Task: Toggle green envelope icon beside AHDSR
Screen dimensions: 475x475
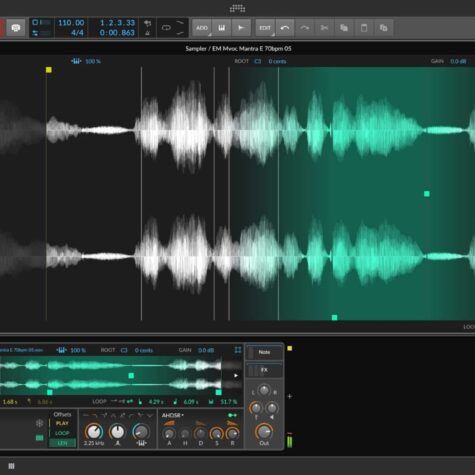Action: (232, 415)
